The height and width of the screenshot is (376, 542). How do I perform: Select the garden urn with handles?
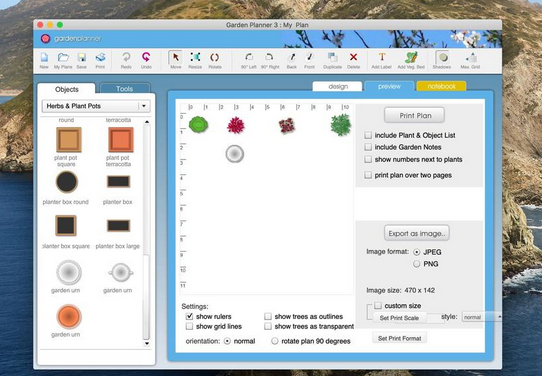tap(121, 273)
